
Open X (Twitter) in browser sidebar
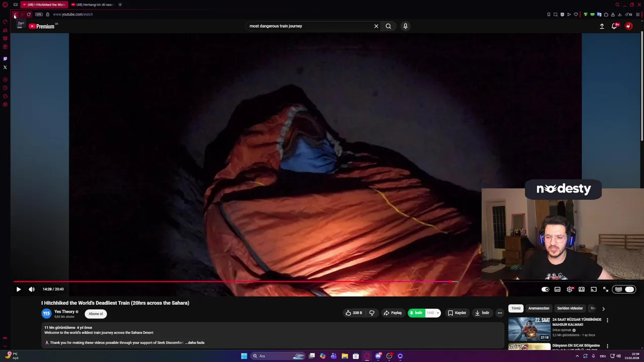click(x=5, y=67)
